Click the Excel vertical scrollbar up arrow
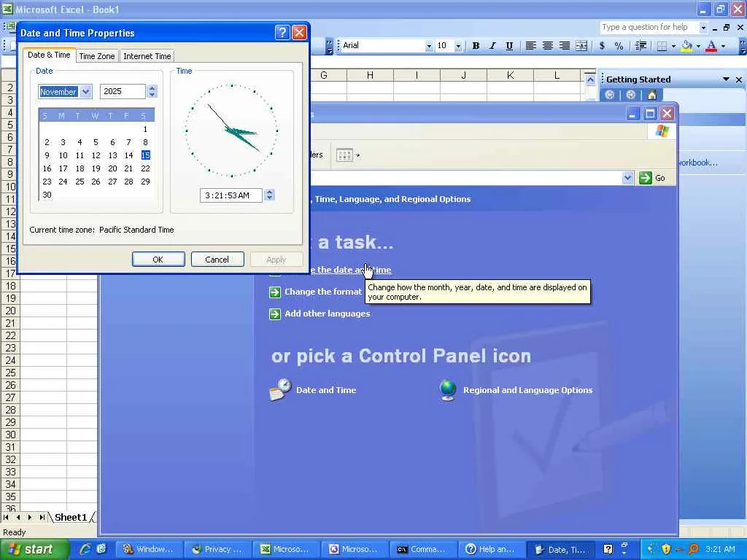This screenshot has width=747, height=560. (590, 79)
